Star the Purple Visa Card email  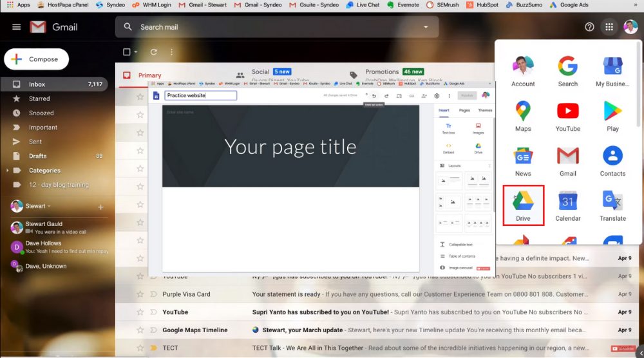140,294
